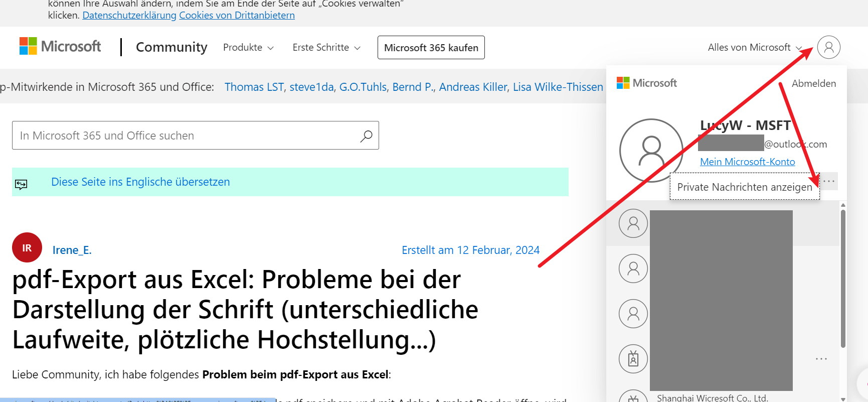Click the IR avatar of Irene_E.
Viewport: 868px width, 402px height.
tap(27, 247)
